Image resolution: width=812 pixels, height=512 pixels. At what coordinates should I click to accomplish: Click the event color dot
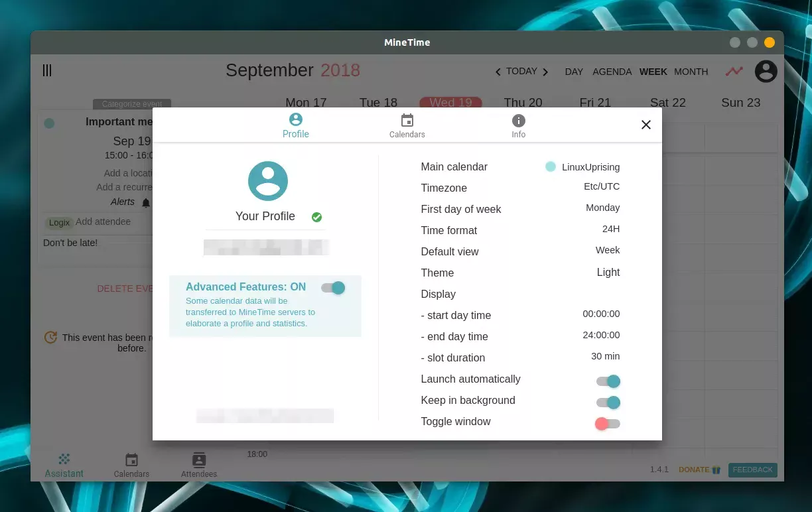point(49,123)
